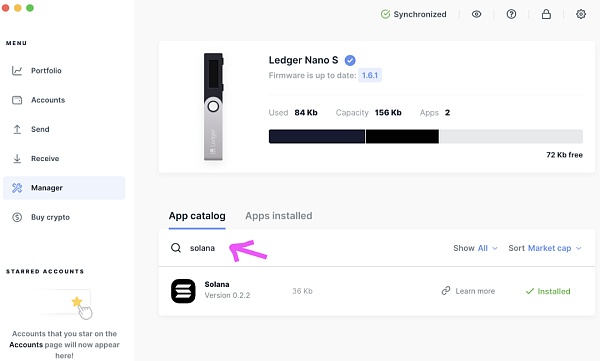The image size is (600, 361).
Task: Open the Portfolio chart icon
Action: click(x=17, y=70)
